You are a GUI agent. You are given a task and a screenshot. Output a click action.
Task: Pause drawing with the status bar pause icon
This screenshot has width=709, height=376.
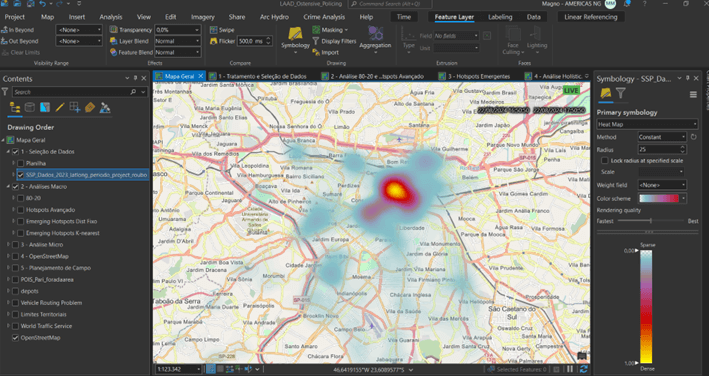[570, 369]
